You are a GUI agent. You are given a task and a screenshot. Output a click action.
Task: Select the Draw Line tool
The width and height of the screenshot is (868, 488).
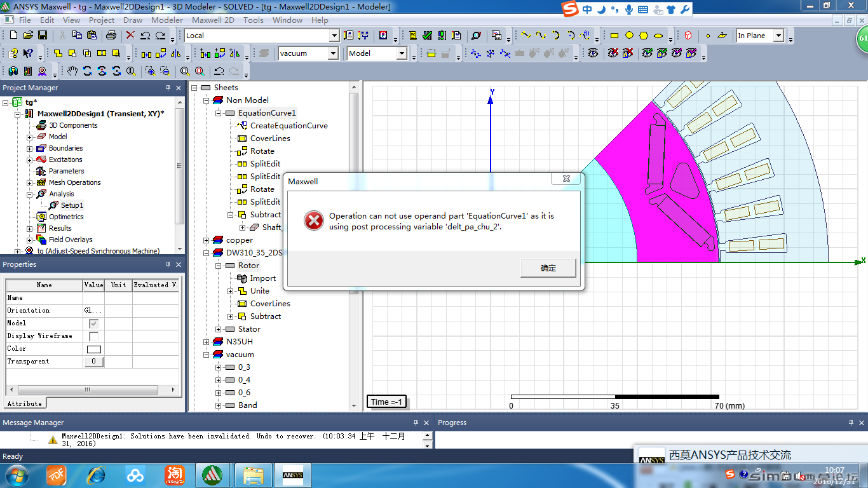(x=526, y=36)
